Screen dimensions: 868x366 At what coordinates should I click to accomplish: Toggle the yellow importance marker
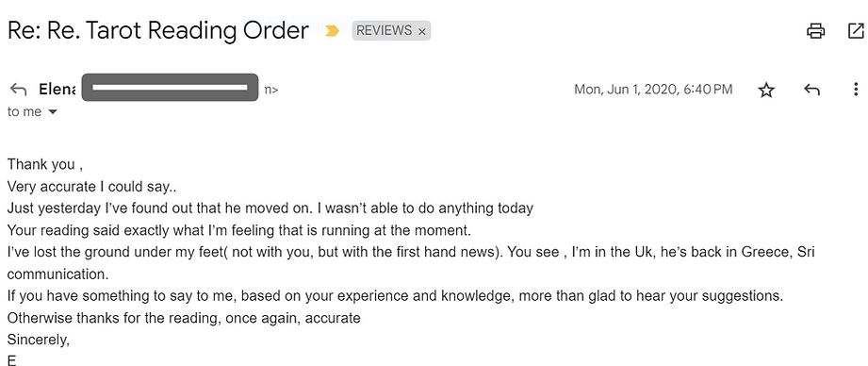(332, 31)
